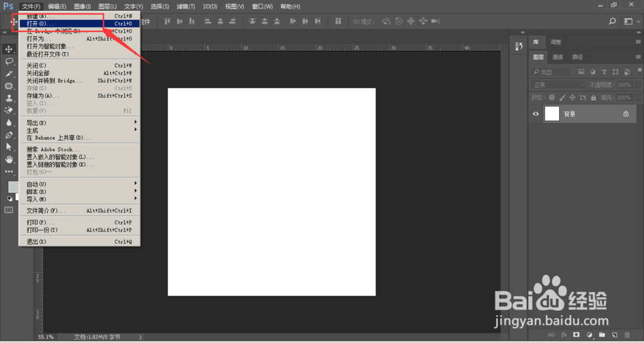Open the workspace switcher dropdown
644x343 pixels.
tap(632, 21)
